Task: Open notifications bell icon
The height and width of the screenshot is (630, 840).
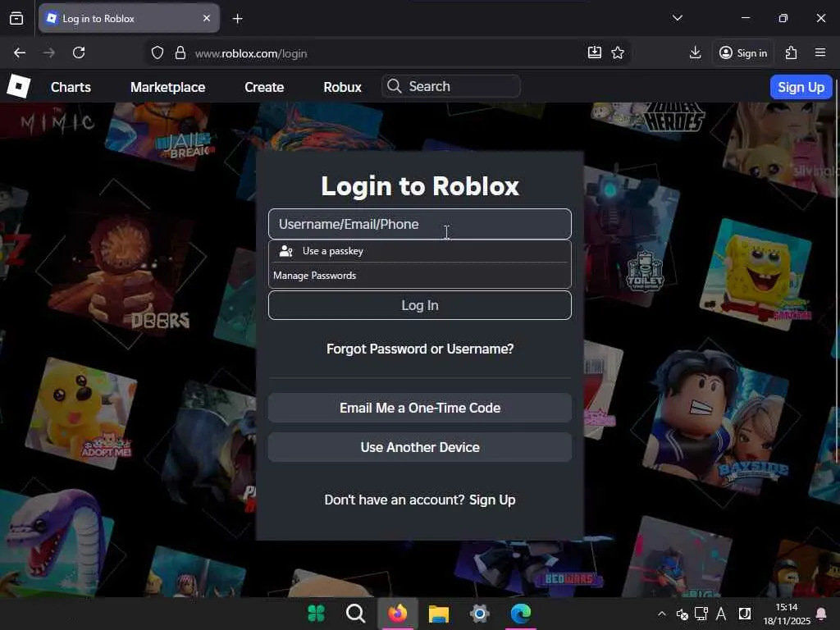Action: pyautogui.click(x=820, y=614)
